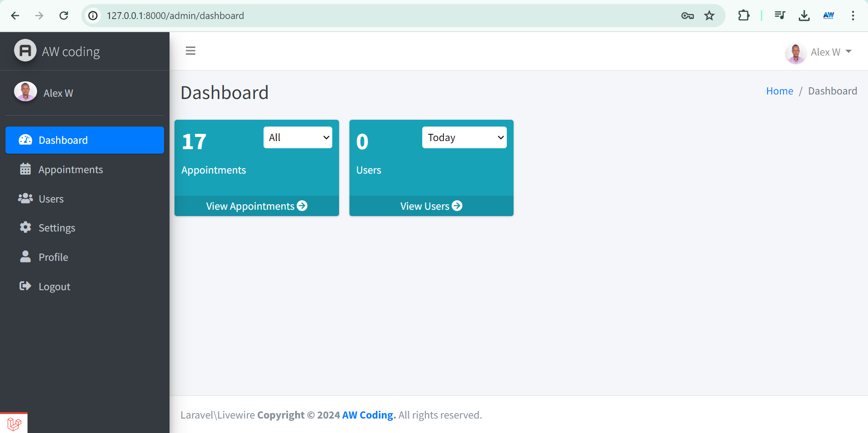Screen dimensions: 868x433
Task: Click the media control icon in toolbar
Action: tap(780, 16)
